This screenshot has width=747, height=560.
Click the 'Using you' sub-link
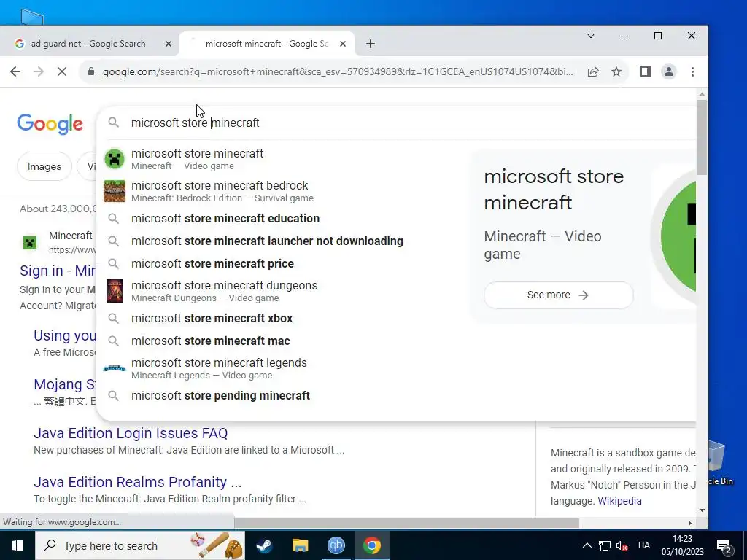(65, 335)
